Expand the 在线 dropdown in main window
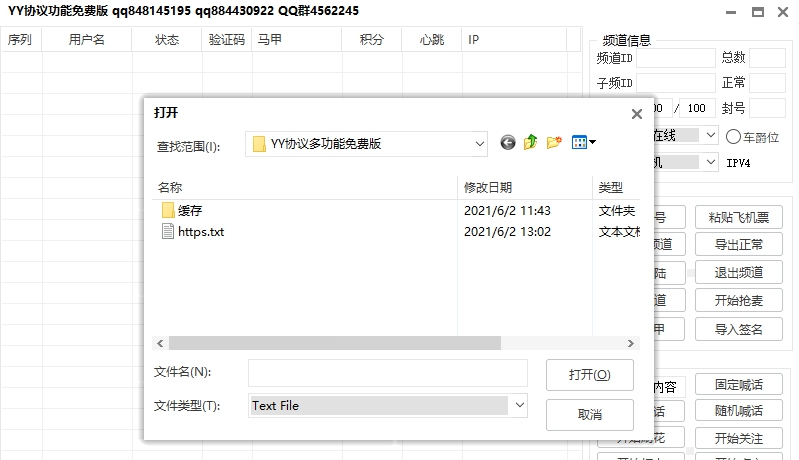The height and width of the screenshot is (460, 799). coord(711,136)
